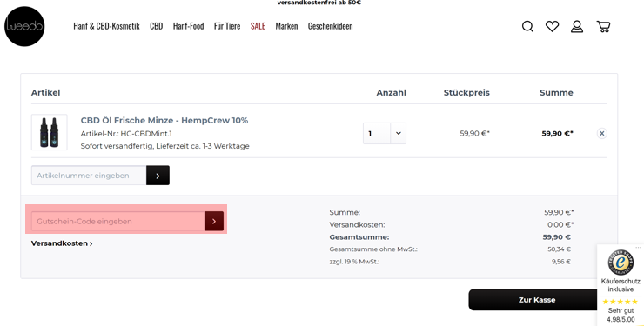The width and height of the screenshot is (644, 326).
Task: Open the Versandkosten link
Action: tap(62, 243)
